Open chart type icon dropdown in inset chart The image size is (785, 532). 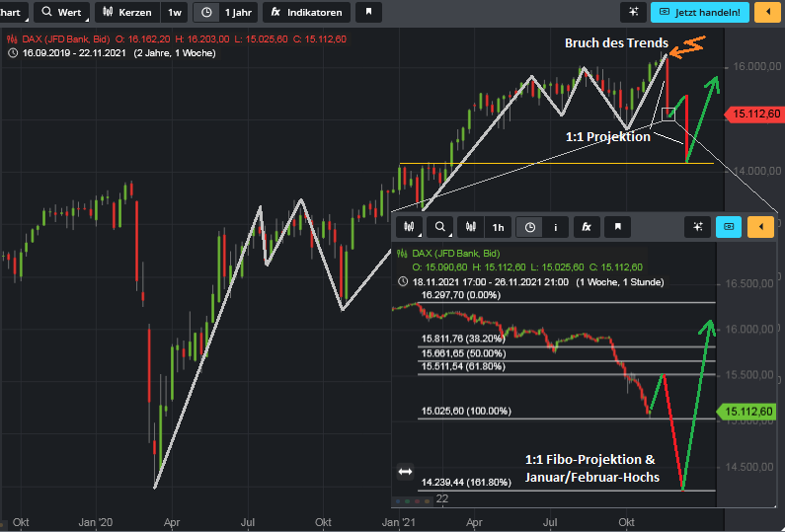409,227
